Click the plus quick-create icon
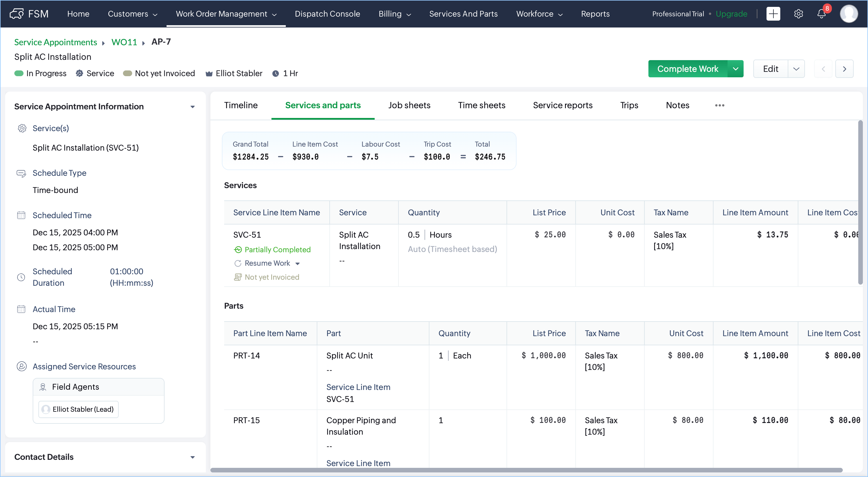868x477 pixels. pos(773,14)
